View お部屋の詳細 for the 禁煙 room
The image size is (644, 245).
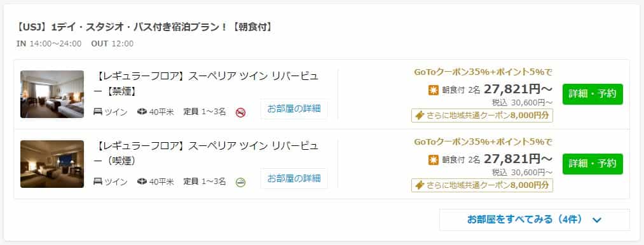point(294,109)
